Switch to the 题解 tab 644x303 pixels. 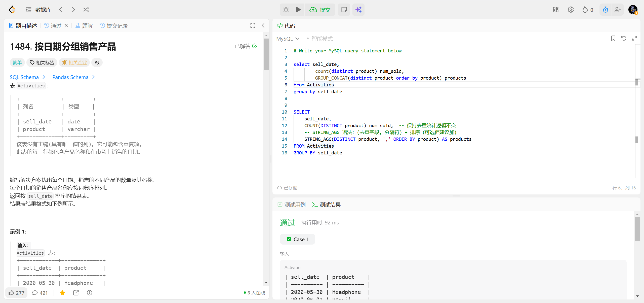[84, 26]
